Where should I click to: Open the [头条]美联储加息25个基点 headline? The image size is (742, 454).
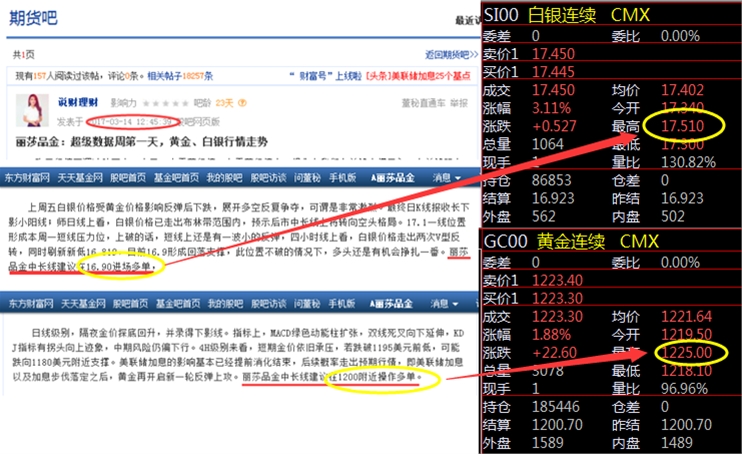pyautogui.click(x=418, y=76)
